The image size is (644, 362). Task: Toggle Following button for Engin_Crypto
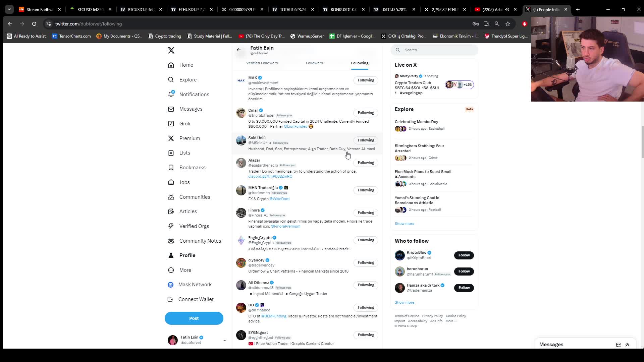[366, 240]
